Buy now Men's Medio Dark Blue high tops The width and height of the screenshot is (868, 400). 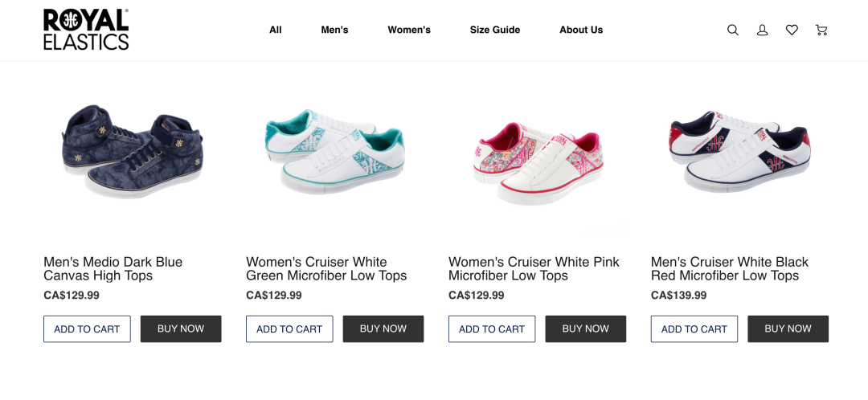(181, 329)
